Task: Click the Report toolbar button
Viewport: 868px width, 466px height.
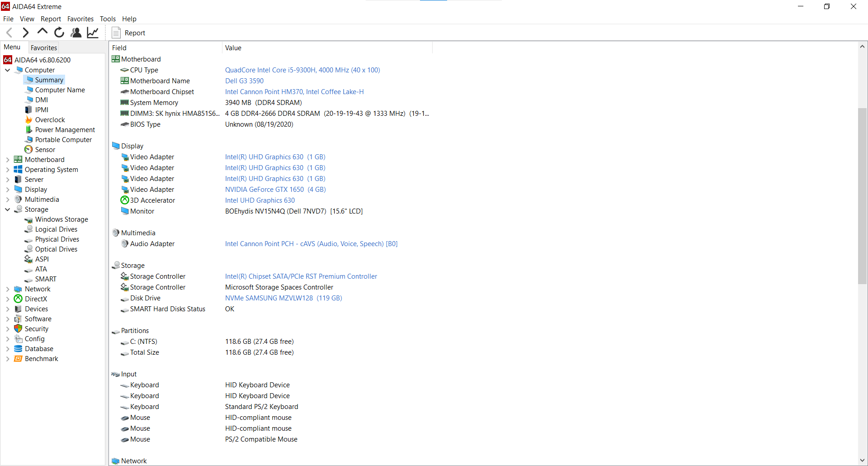Action: (x=129, y=33)
